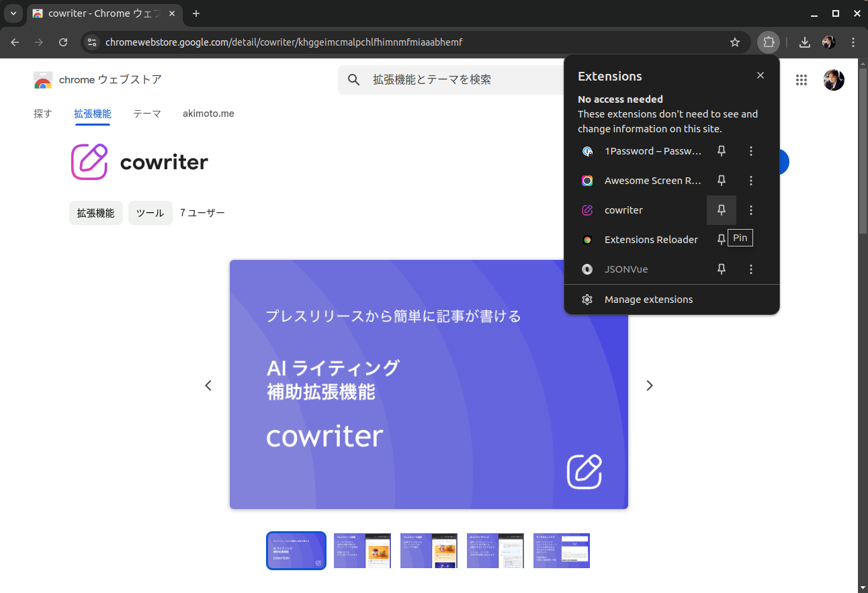Open a new browser tab
This screenshot has height=593, width=868.
(196, 13)
